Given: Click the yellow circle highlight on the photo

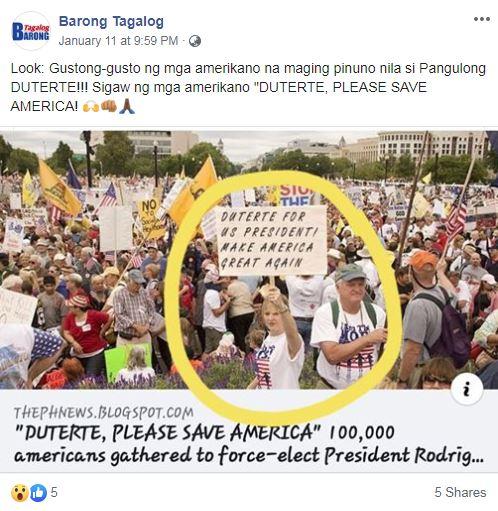Looking at the screenshot, I should 283,296.
